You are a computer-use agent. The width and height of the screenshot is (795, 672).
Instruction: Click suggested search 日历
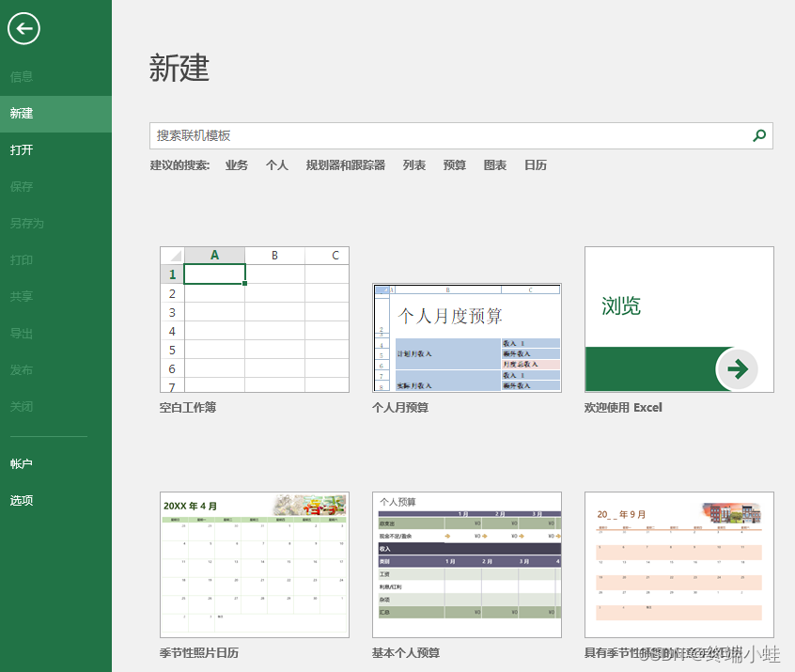pos(536,165)
